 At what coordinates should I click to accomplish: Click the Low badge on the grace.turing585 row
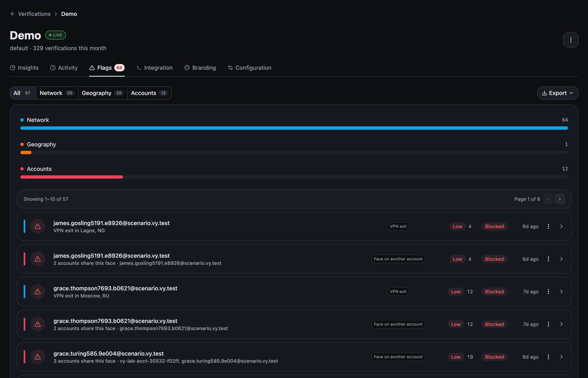point(456,357)
